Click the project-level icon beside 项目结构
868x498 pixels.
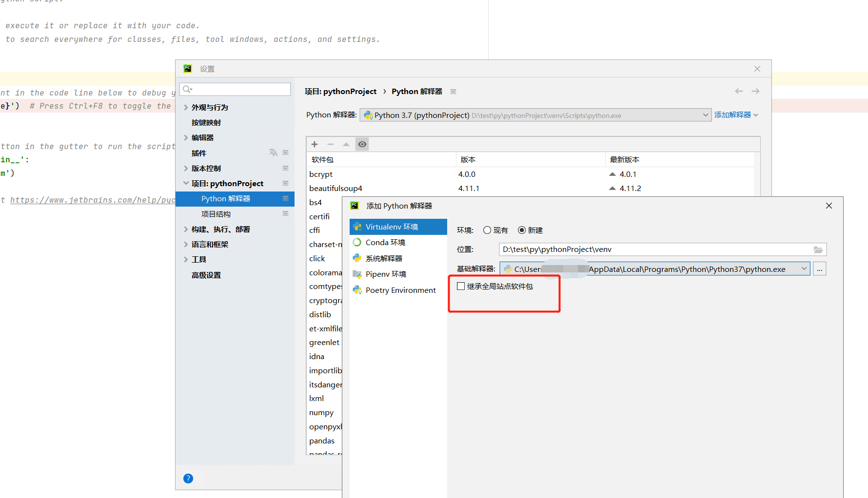click(286, 213)
